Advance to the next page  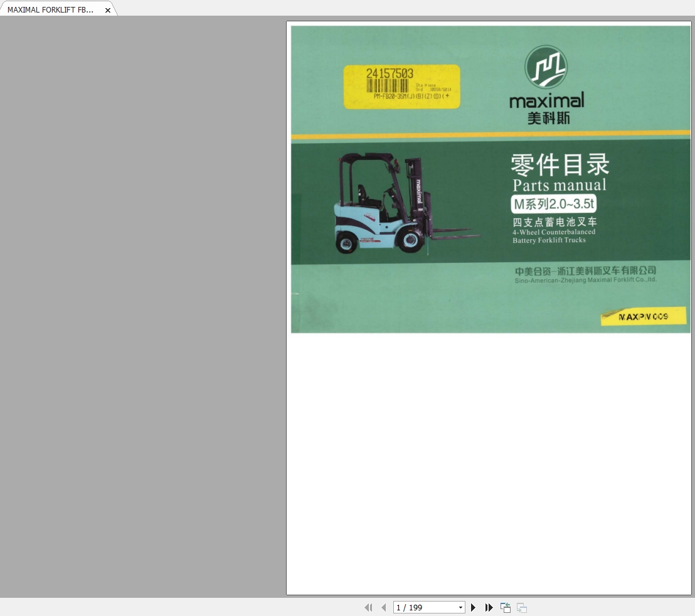(x=473, y=607)
